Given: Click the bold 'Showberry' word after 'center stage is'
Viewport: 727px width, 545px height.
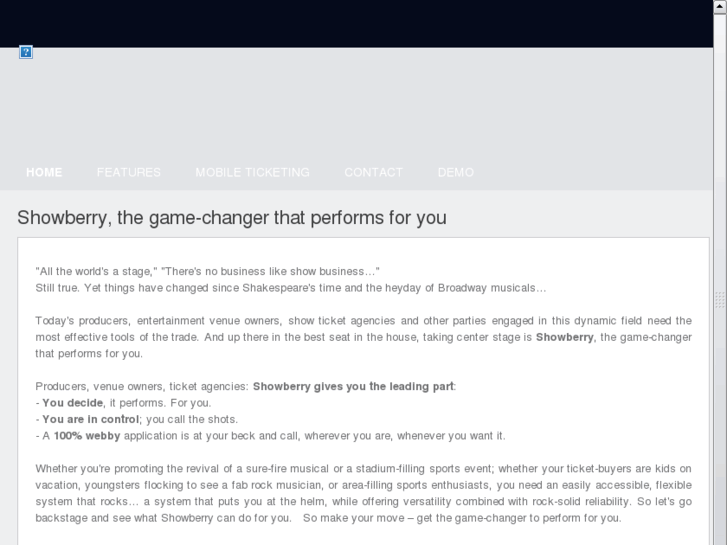Looking at the screenshot, I should (x=564, y=337).
